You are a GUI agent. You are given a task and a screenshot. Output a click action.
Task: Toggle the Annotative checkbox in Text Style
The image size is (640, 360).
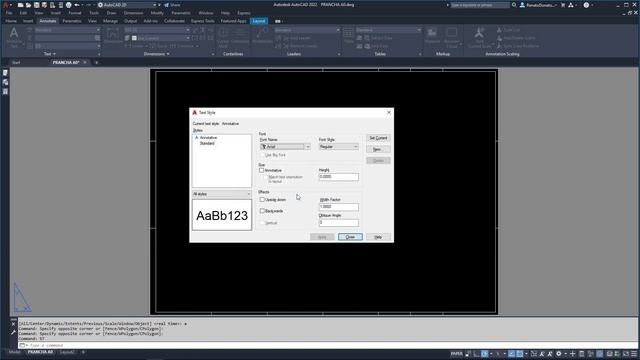click(262, 170)
